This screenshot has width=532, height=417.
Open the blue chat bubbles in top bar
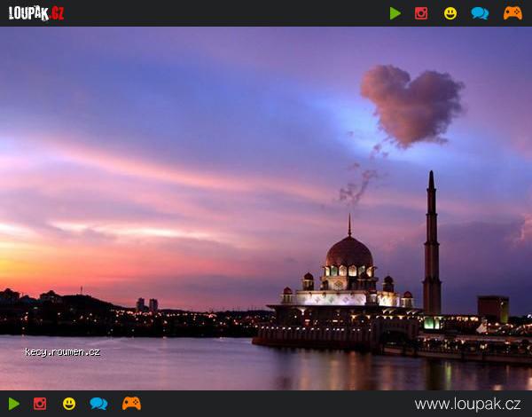(x=480, y=13)
